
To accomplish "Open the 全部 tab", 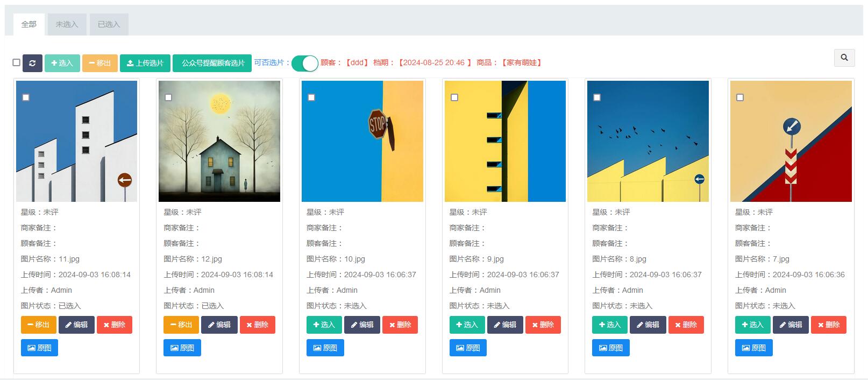I will pos(29,24).
